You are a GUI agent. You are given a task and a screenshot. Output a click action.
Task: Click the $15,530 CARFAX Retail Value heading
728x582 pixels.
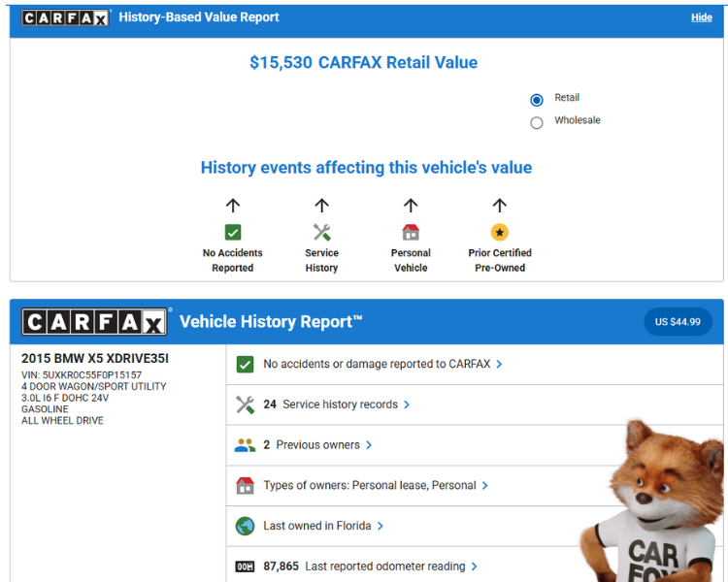[x=364, y=62]
